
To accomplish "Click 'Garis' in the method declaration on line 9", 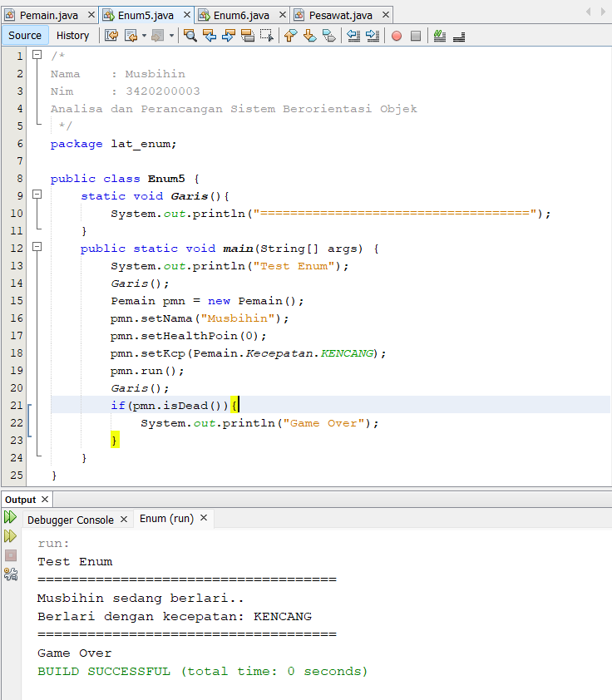I will click(190, 196).
